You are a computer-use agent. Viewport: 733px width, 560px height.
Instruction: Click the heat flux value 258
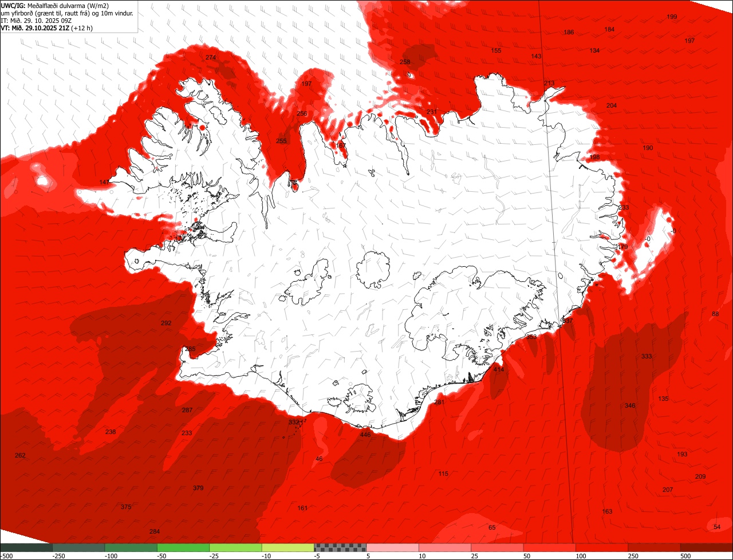tap(405, 62)
